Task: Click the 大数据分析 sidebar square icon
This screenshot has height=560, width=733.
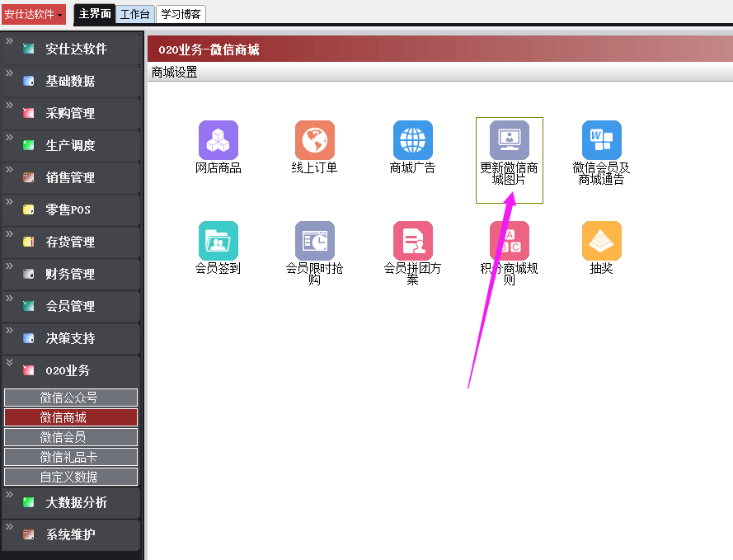Action: click(29, 502)
